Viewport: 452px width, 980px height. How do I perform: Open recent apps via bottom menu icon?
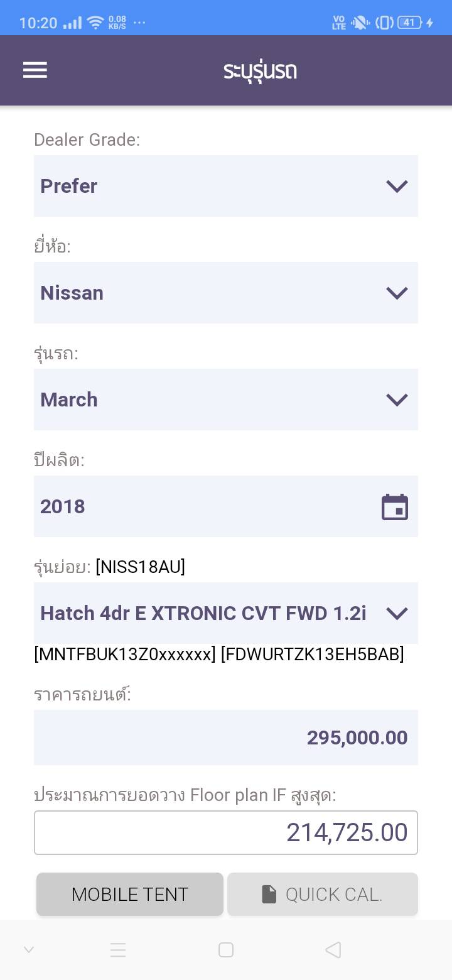(x=118, y=950)
